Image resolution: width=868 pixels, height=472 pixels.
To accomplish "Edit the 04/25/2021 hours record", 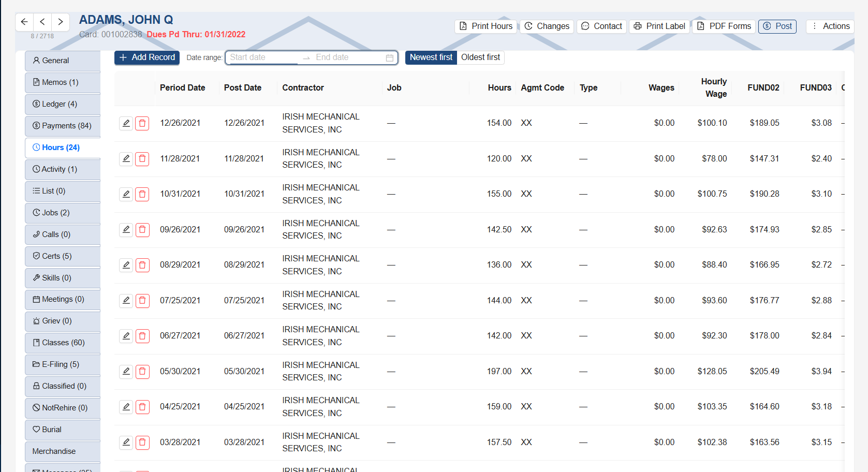I will pos(126,407).
